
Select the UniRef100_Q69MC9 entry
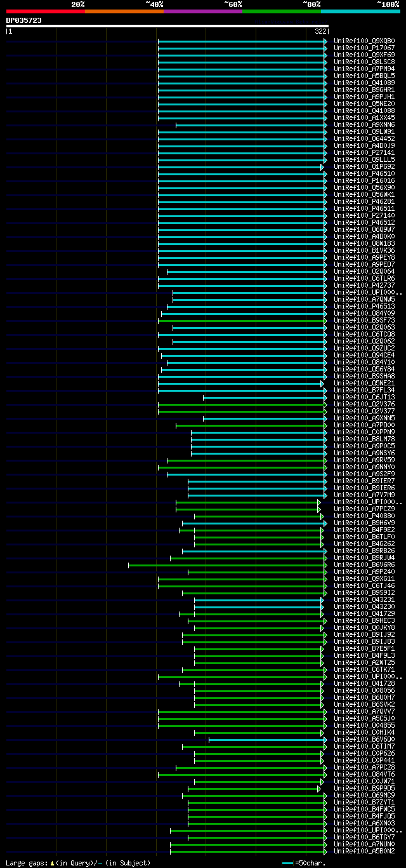pos(364,795)
